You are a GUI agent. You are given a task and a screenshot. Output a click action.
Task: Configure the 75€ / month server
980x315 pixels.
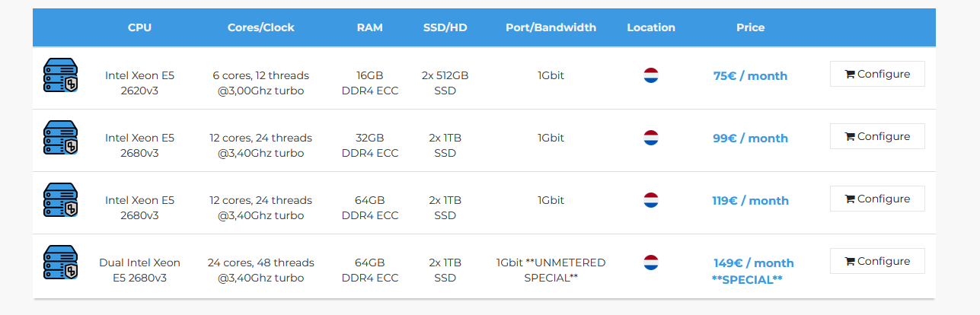877,74
